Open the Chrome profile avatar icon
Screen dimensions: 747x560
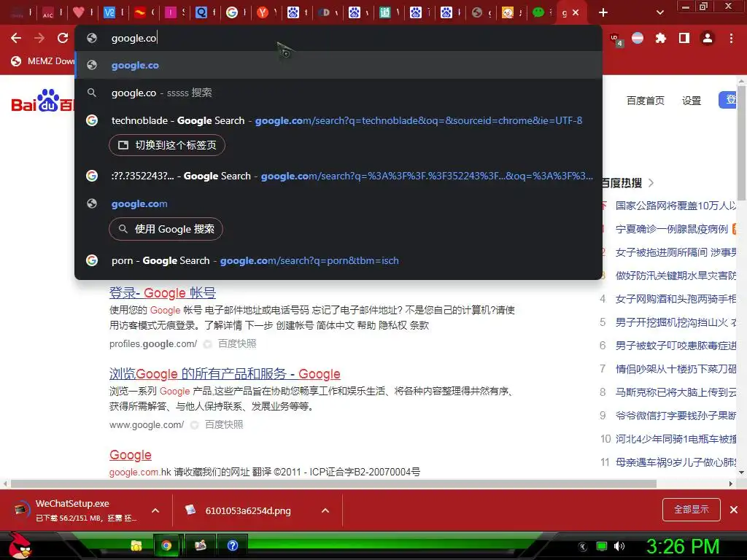pos(708,38)
